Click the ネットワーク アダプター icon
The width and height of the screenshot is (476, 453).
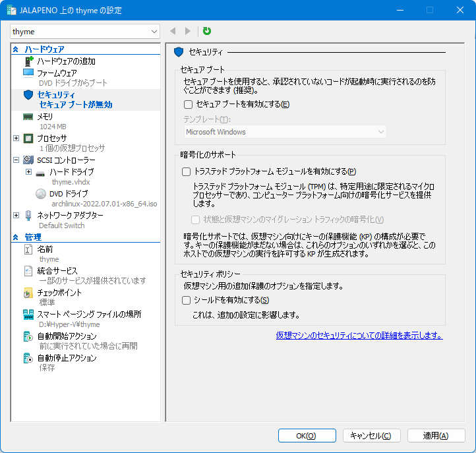click(x=28, y=215)
